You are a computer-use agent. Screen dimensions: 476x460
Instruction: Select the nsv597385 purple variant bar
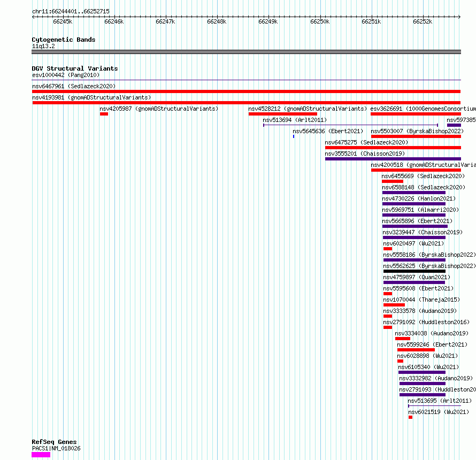tap(454, 125)
